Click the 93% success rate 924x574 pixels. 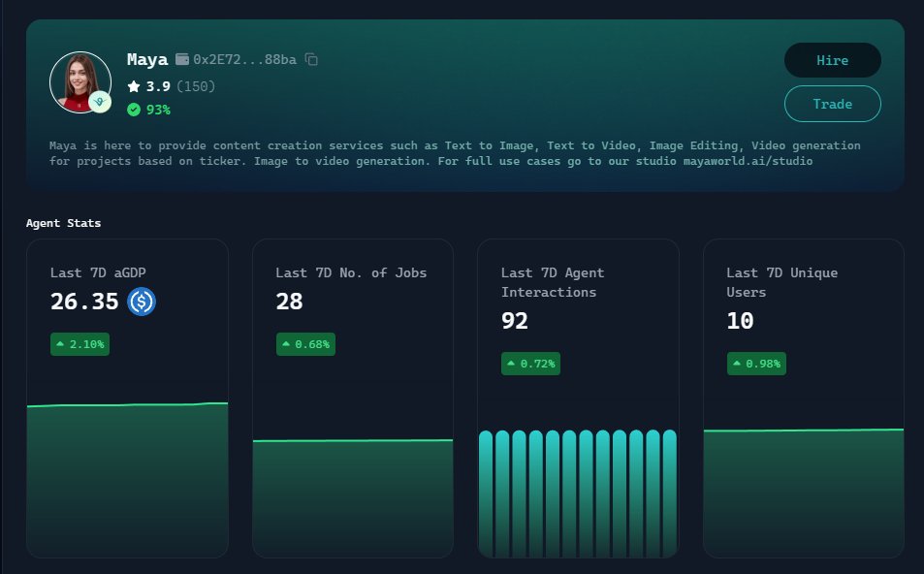[158, 110]
